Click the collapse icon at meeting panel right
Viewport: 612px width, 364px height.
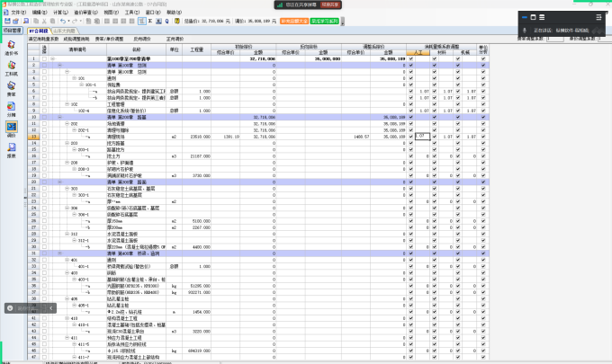click(598, 17)
